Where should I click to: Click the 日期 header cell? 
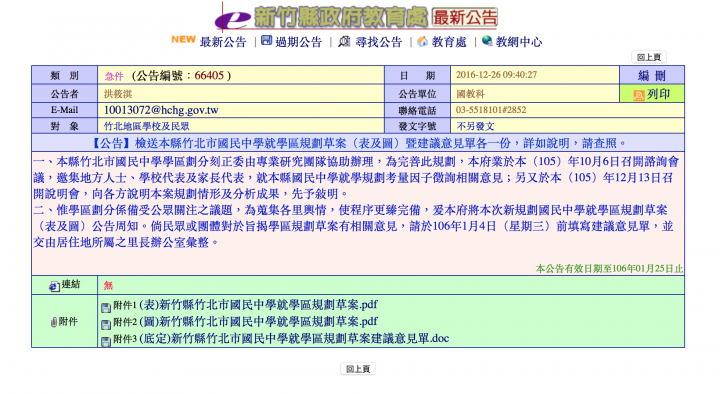coord(417,75)
